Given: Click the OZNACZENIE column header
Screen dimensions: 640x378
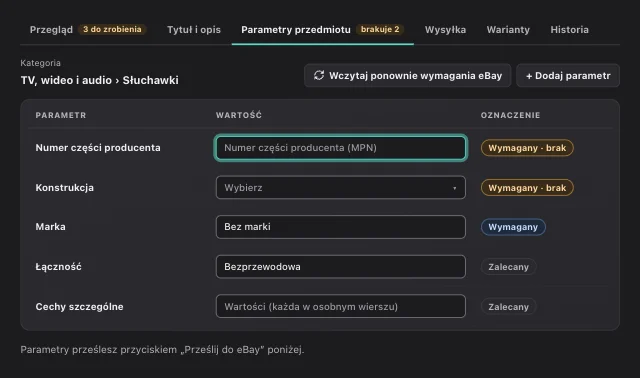Looking at the screenshot, I should coord(510,116).
